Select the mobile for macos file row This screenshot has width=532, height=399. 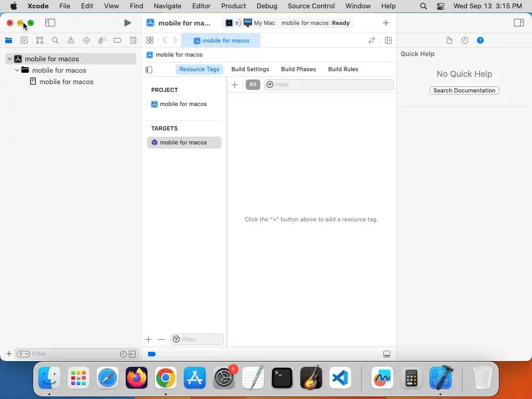pyautogui.click(x=71, y=82)
